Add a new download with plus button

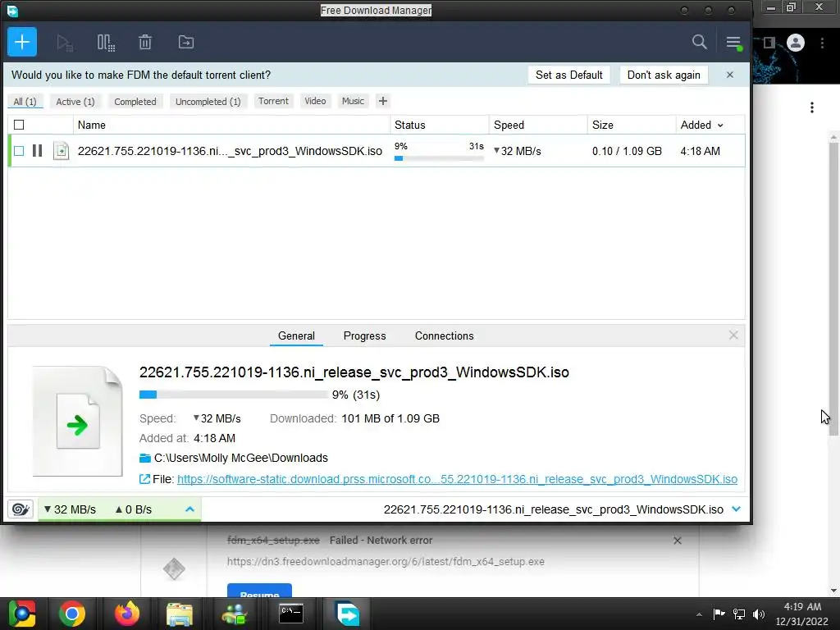[22, 42]
